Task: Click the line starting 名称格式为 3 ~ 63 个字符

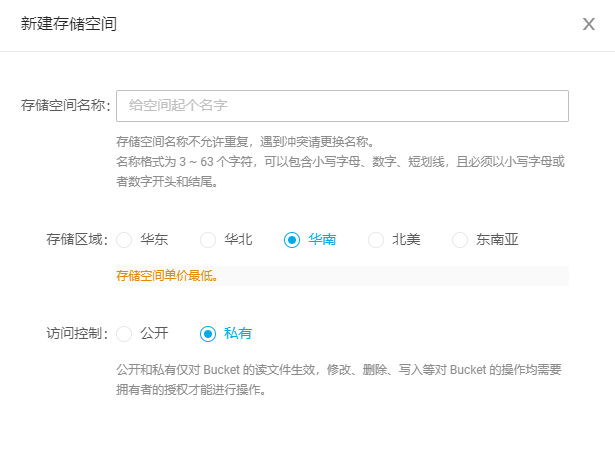Action: point(340,162)
